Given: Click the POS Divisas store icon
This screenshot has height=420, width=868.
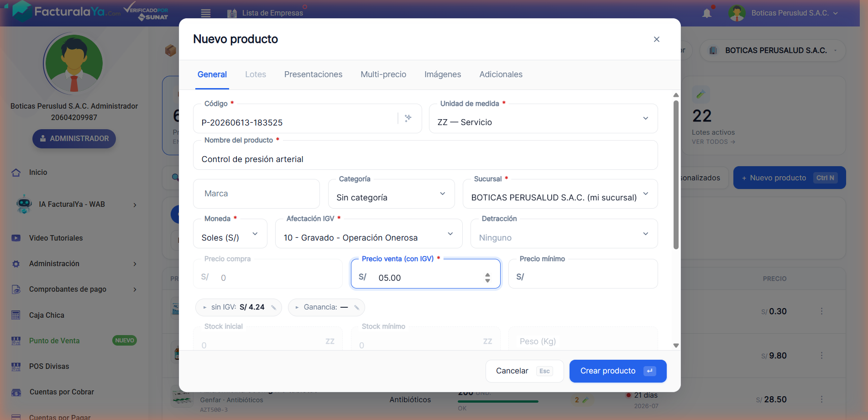Looking at the screenshot, I should (x=16, y=366).
